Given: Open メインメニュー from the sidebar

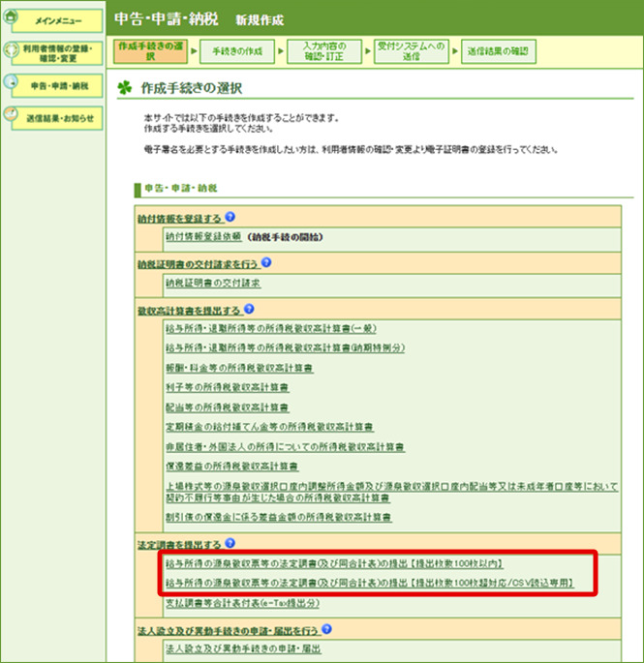Looking at the screenshot, I should pyautogui.click(x=60, y=20).
